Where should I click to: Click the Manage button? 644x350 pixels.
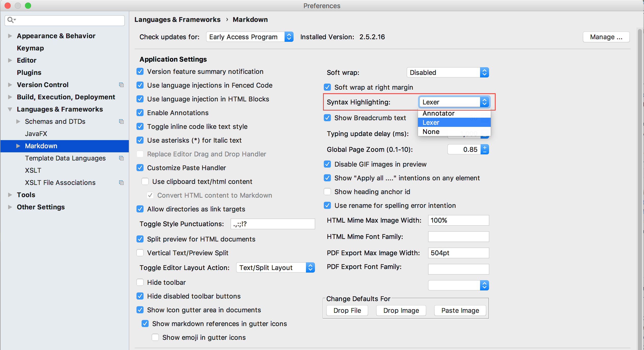(x=606, y=37)
